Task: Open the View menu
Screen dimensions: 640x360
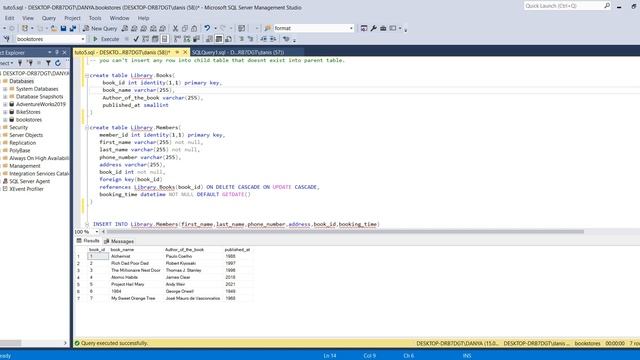Action: click(28, 18)
